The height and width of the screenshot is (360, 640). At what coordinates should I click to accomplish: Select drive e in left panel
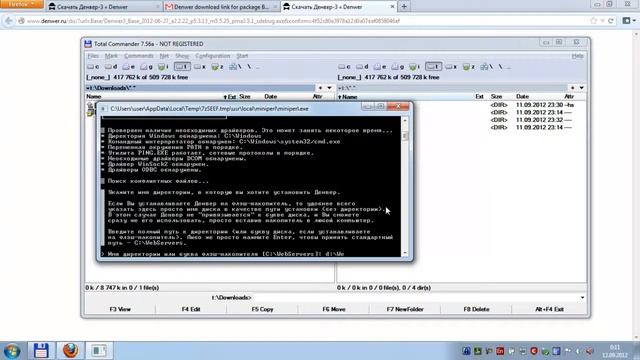pos(128,67)
